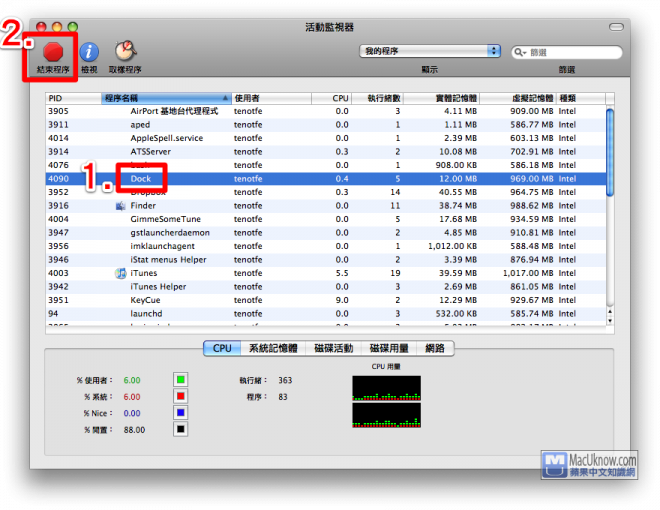Click the lower CPU usage graph
The image size is (660, 510).
click(386, 415)
